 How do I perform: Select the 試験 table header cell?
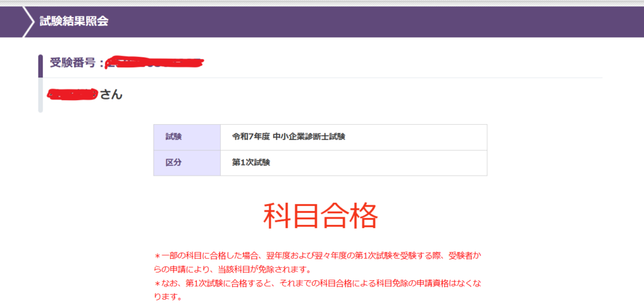pos(186,137)
